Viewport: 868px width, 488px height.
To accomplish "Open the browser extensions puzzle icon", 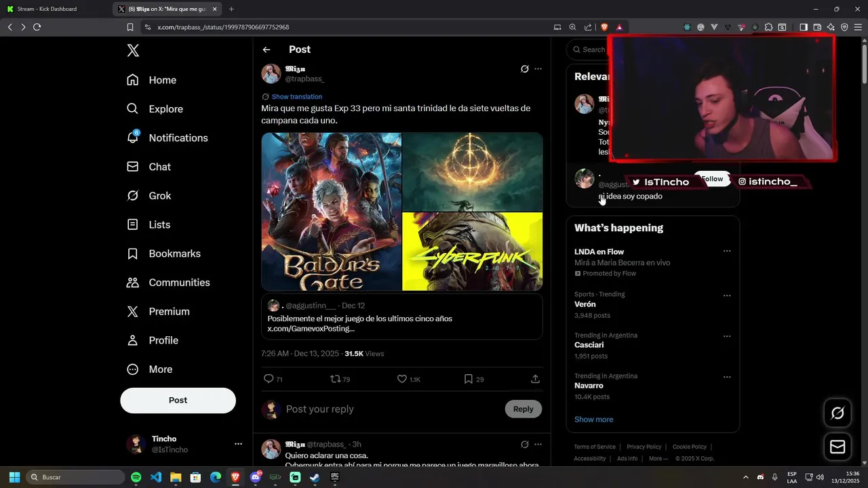I will tap(768, 27).
